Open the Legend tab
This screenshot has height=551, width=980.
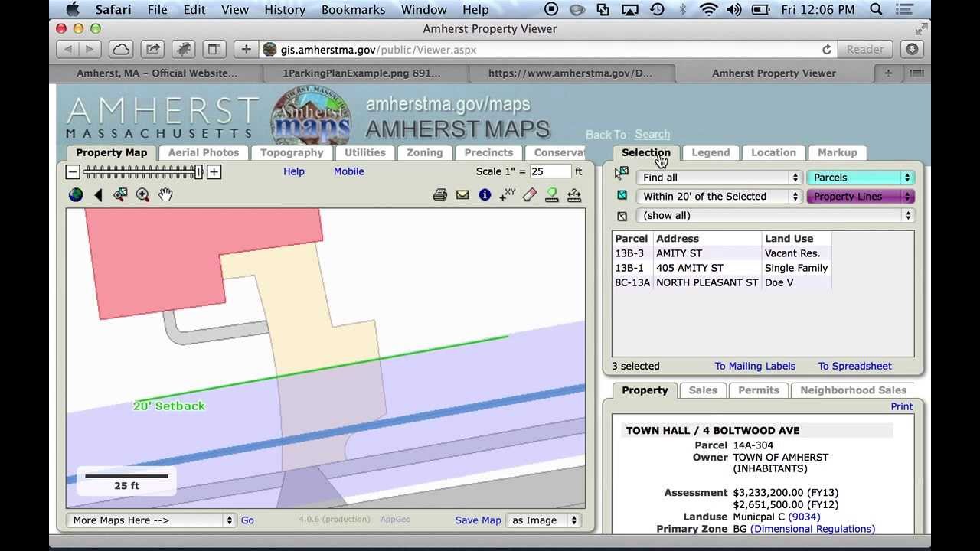tap(710, 152)
